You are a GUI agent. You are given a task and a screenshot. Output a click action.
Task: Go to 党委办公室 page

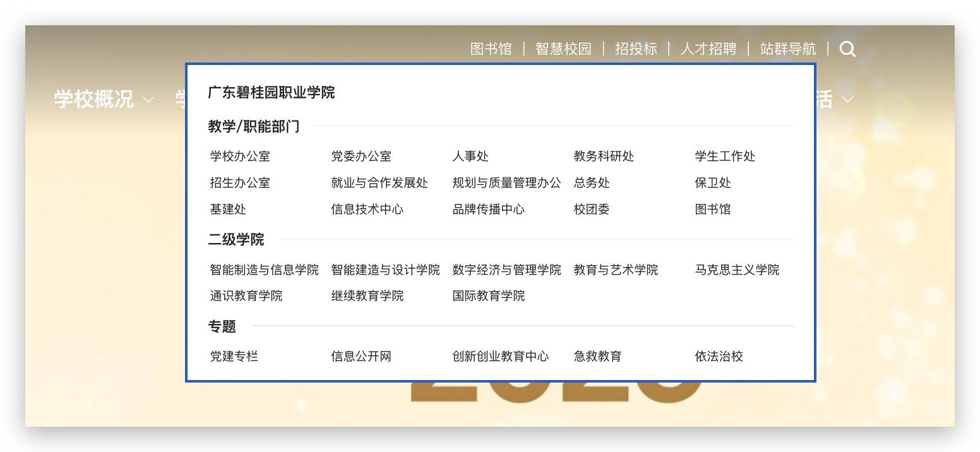tap(361, 157)
